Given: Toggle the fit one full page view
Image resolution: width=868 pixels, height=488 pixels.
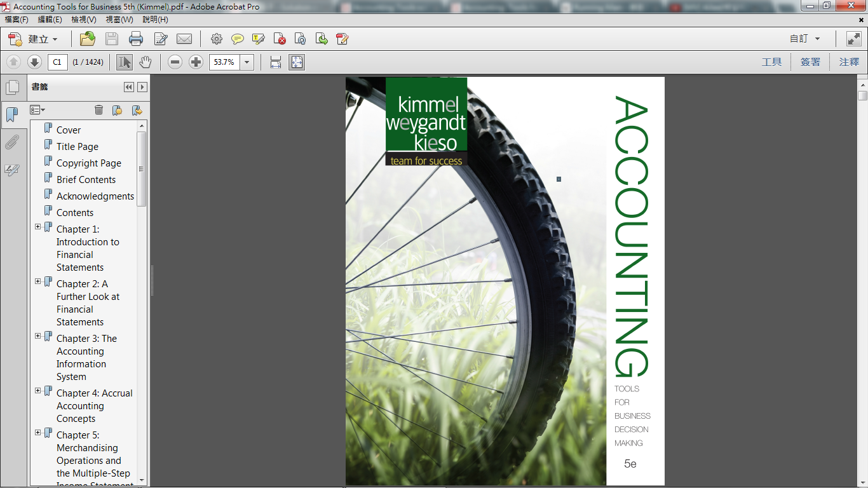Looking at the screenshot, I should click(297, 62).
